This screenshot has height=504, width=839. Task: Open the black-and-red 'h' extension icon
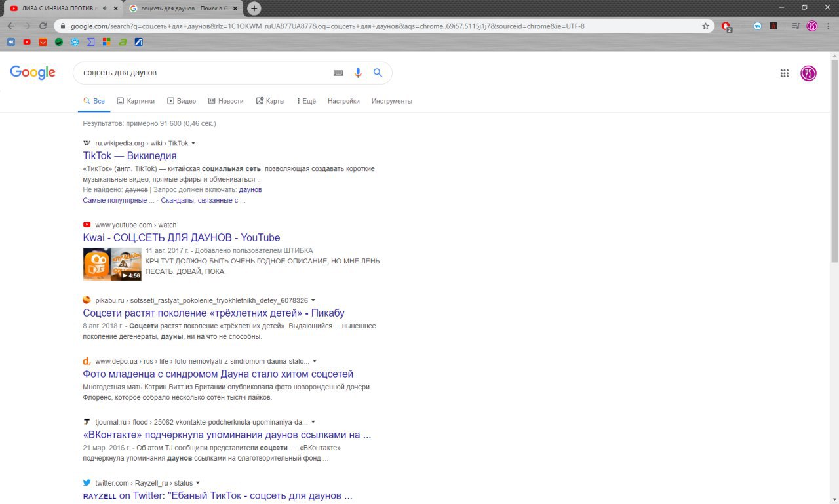(x=773, y=26)
